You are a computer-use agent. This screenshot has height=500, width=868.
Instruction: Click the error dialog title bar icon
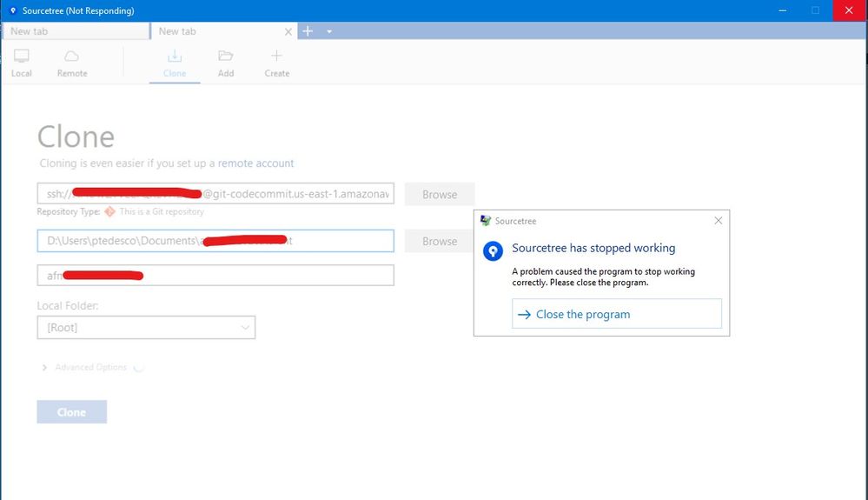pos(486,220)
